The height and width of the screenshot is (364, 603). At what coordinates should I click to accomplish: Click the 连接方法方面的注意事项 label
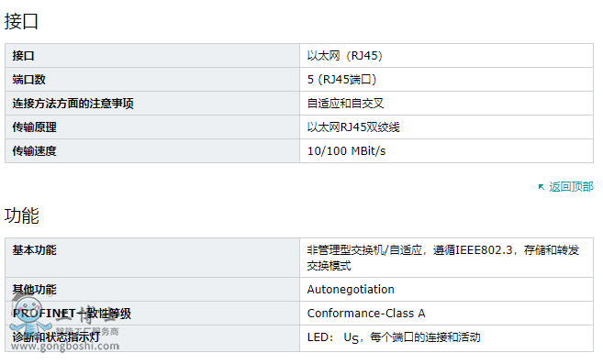point(73,104)
